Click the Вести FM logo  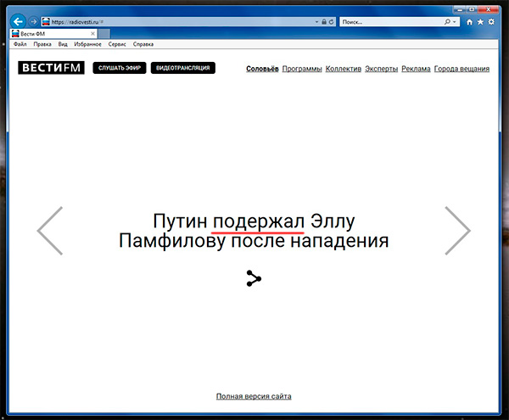coord(51,68)
